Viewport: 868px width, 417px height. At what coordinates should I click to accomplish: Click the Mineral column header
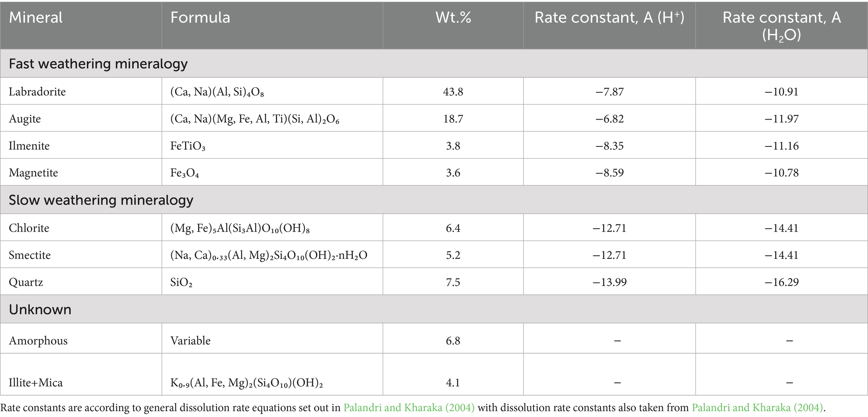(x=36, y=18)
